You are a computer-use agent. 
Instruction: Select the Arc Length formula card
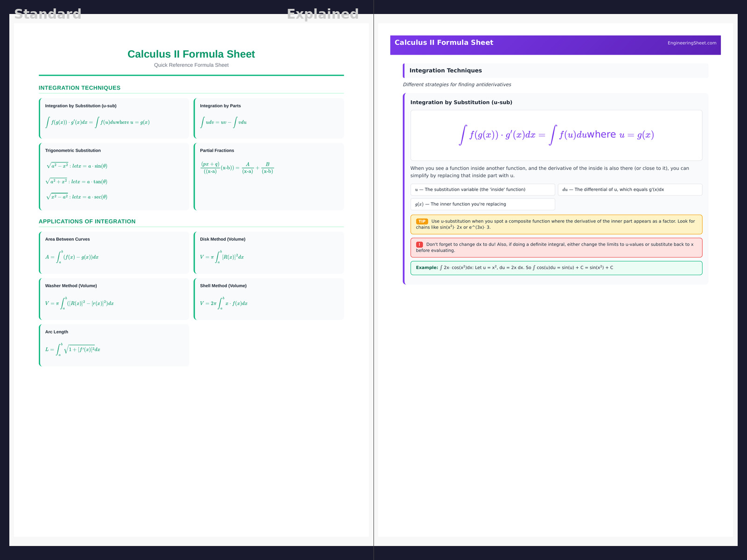coord(114,345)
